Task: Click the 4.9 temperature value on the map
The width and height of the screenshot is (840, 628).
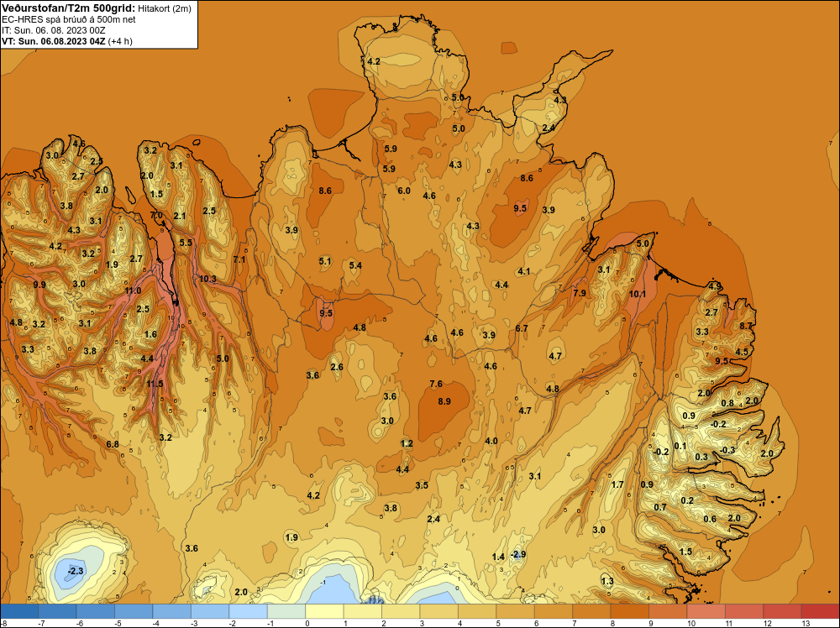Action: click(715, 286)
